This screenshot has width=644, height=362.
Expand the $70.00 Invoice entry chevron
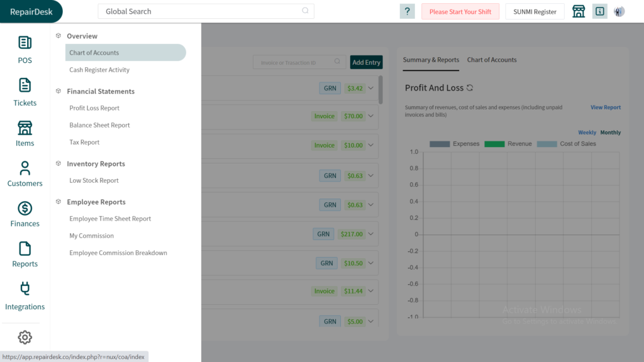(x=371, y=116)
